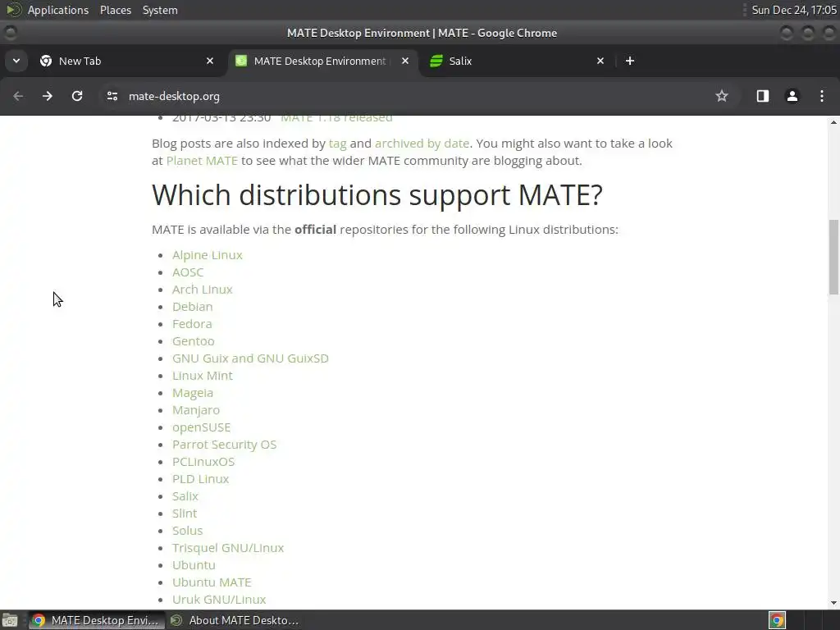Click the page vertical scrollbar thumb
This screenshot has height=630, width=840.
pos(833,257)
